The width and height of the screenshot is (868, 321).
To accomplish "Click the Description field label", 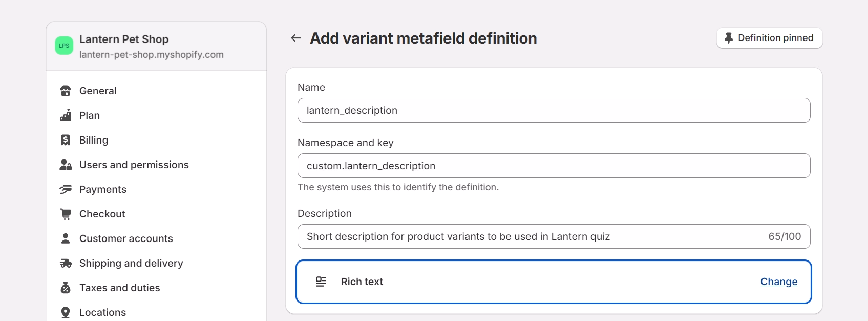I will point(325,213).
